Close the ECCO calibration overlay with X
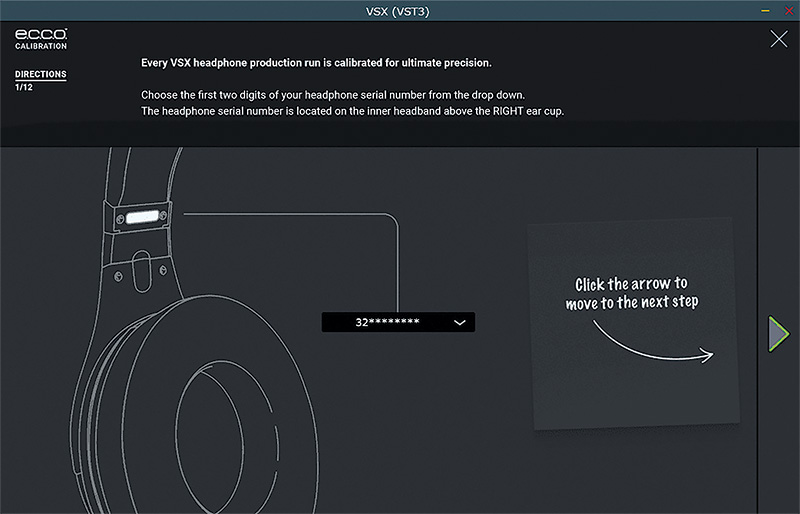 (x=779, y=39)
